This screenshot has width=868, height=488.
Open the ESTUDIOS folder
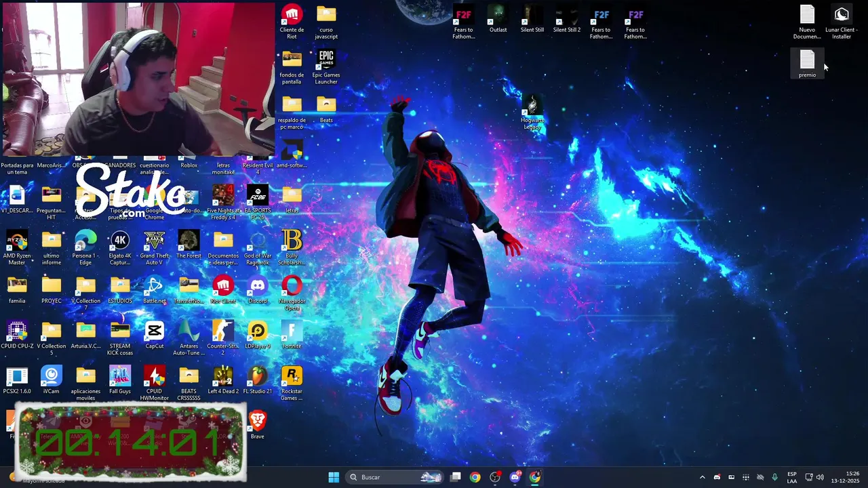120,290
